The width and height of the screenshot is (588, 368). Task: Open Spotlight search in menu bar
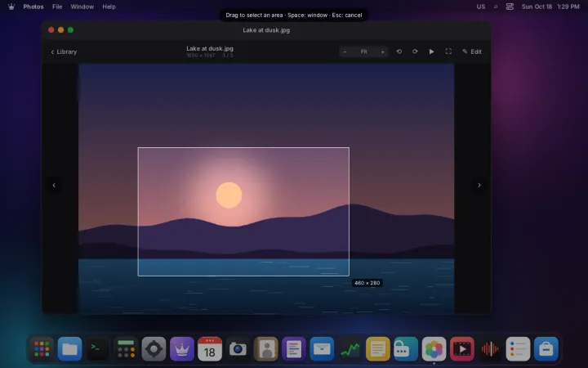496,7
